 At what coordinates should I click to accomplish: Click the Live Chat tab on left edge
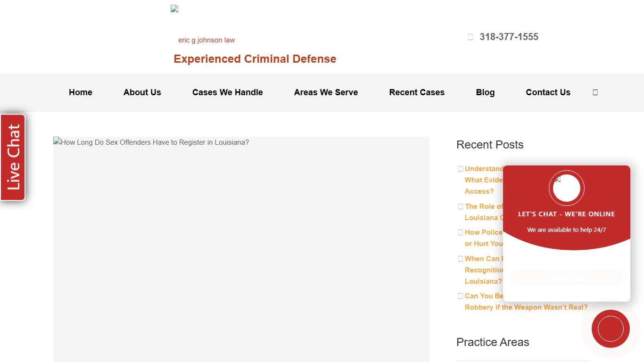point(12,157)
